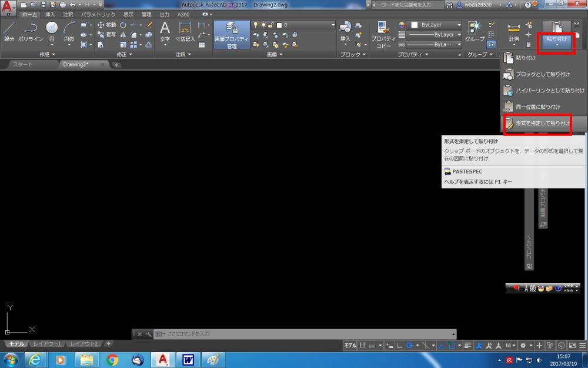588x368 pixels.
Task: Click the keyword search input field
Action: [x=406, y=5]
